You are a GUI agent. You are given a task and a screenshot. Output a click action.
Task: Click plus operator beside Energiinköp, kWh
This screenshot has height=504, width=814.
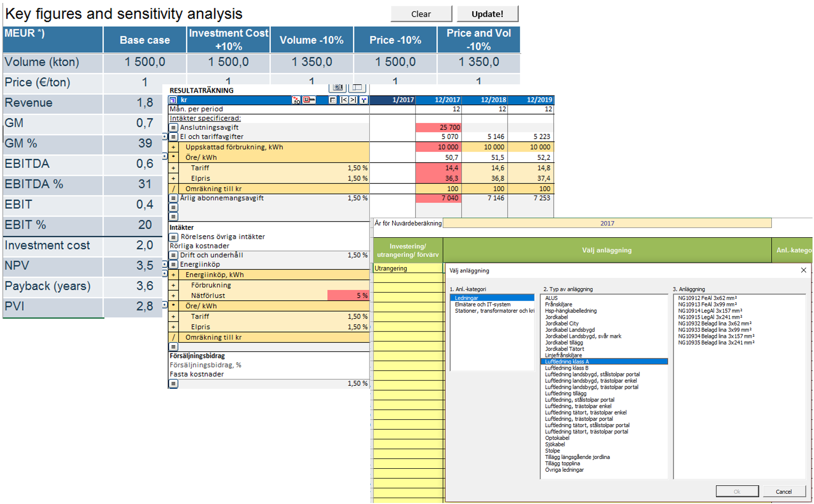(174, 275)
